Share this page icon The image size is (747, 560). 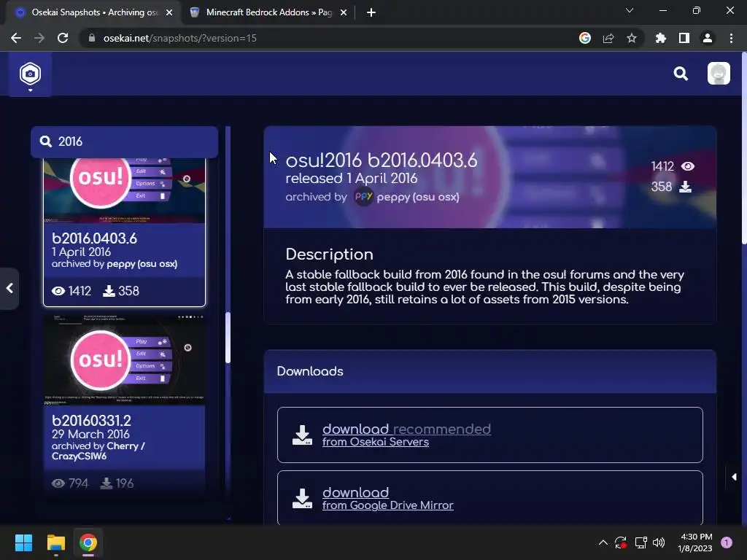click(x=608, y=38)
